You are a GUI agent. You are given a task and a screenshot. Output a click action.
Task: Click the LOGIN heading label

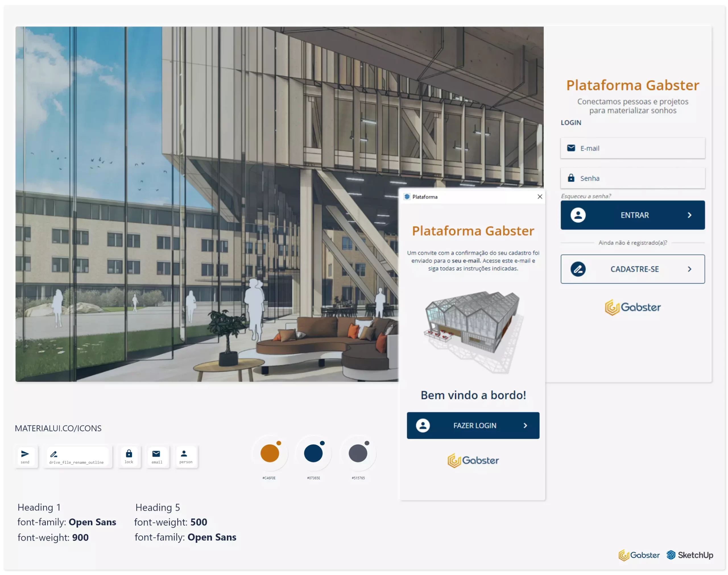[571, 123]
